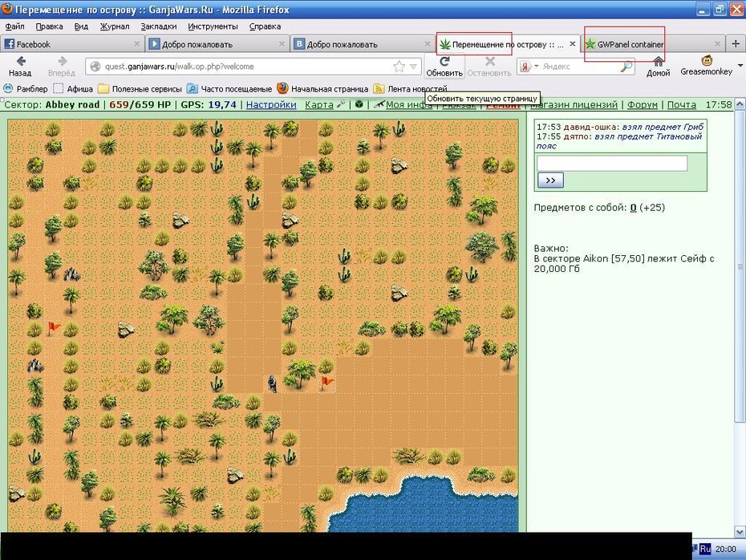
Task: Open the Почта link
Action: click(x=681, y=104)
